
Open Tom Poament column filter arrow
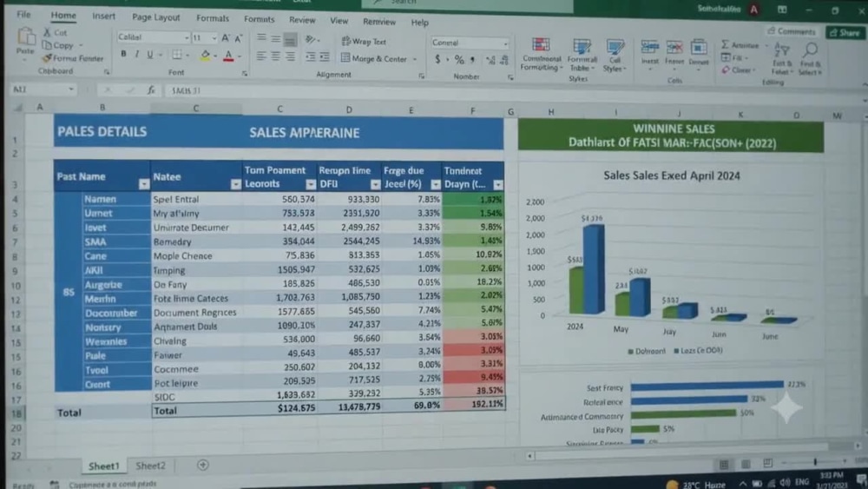[x=311, y=184]
